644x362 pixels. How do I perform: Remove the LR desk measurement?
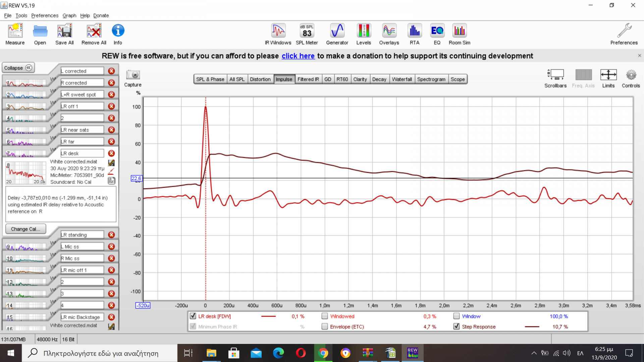click(x=111, y=154)
